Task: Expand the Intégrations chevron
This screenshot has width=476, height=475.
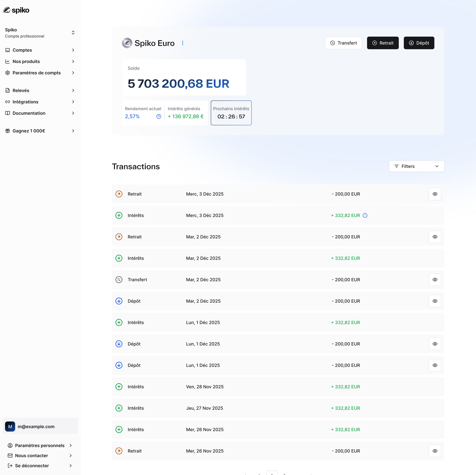Action: [73, 102]
